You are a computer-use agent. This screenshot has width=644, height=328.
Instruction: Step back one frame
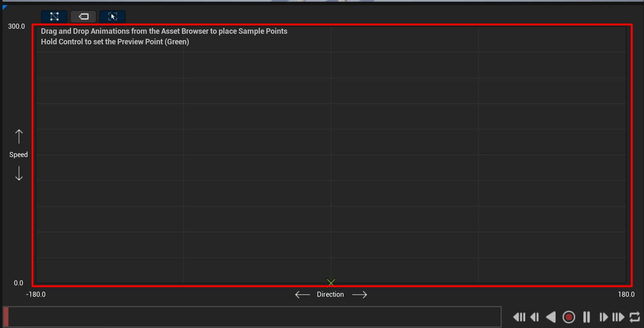(535, 317)
